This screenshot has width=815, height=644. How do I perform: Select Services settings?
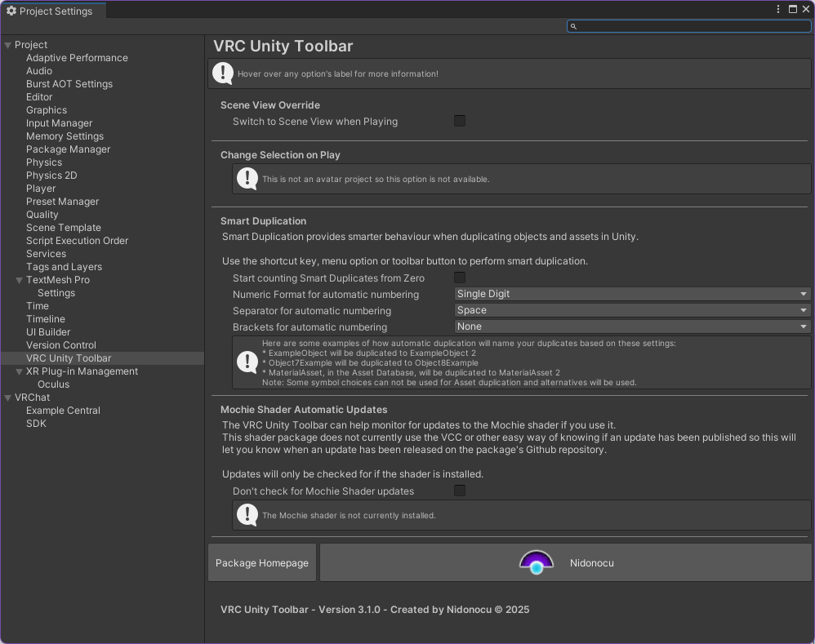pyautogui.click(x=47, y=254)
